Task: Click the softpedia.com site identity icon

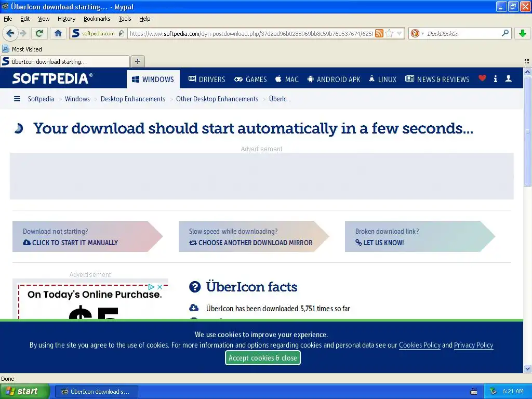Action: coord(98,33)
